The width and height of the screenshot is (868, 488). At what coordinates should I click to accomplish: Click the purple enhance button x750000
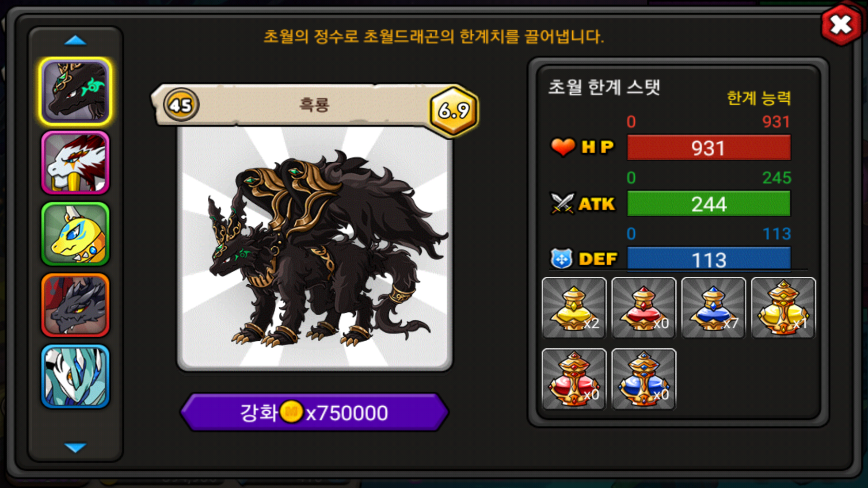pyautogui.click(x=314, y=412)
